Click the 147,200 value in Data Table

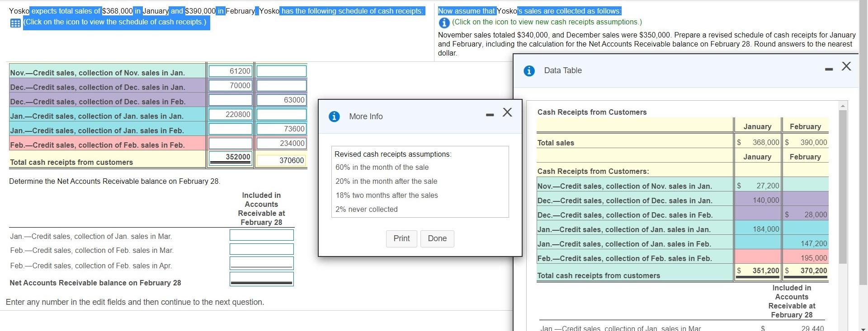click(x=814, y=243)
